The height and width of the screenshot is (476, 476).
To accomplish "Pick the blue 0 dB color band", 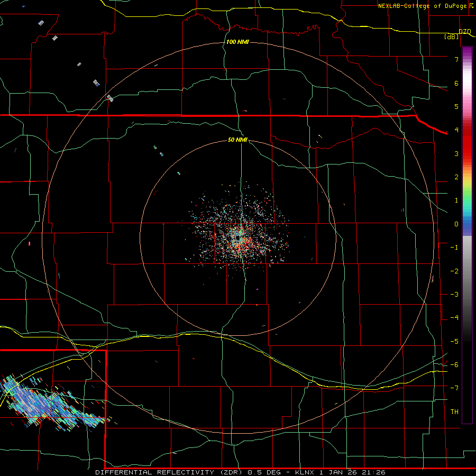I will (467, 225).
